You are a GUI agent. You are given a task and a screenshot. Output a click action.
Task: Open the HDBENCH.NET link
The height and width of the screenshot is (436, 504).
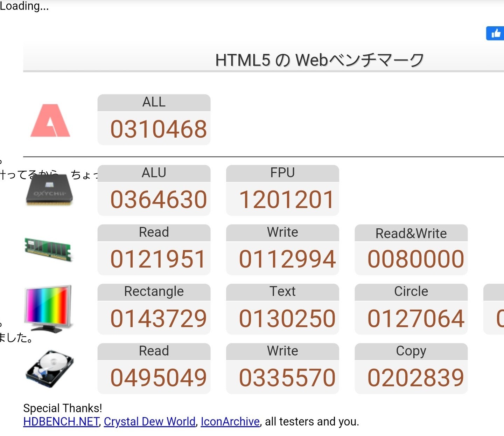[x=61, y=422]
